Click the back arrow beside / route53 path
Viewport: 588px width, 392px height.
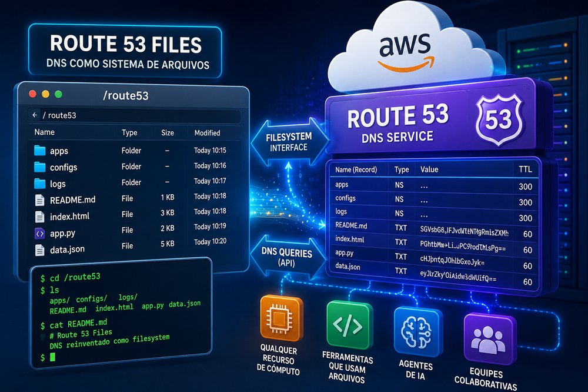click(35, 115)
